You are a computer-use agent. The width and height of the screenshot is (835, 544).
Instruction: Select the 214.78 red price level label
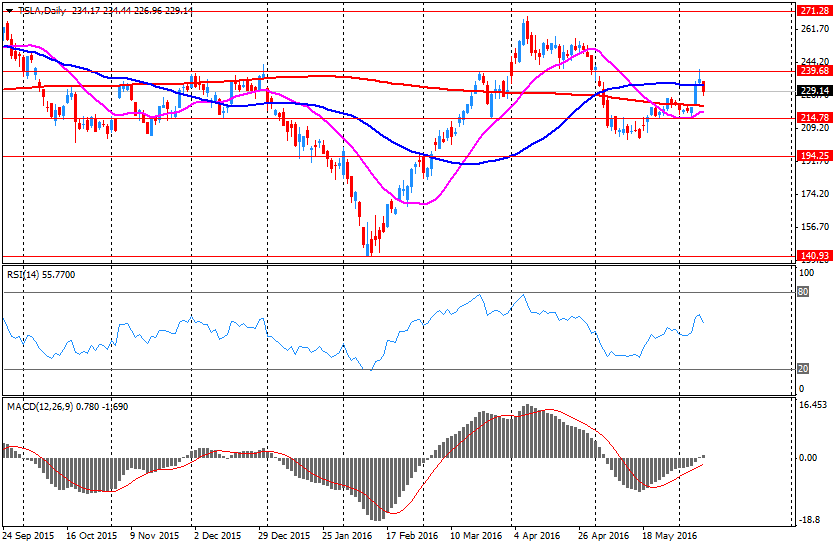click(814, 118)
